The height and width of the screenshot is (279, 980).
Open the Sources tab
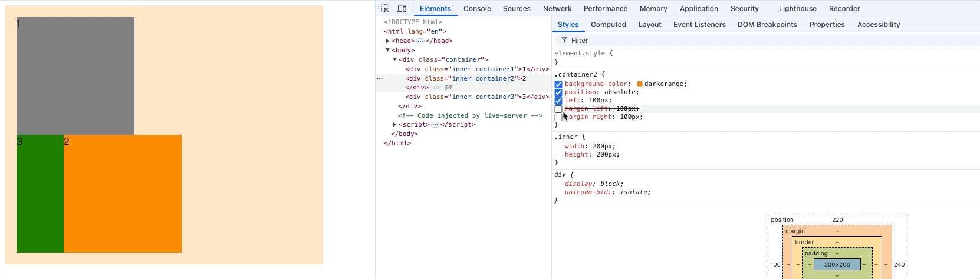tap(517, 9)
